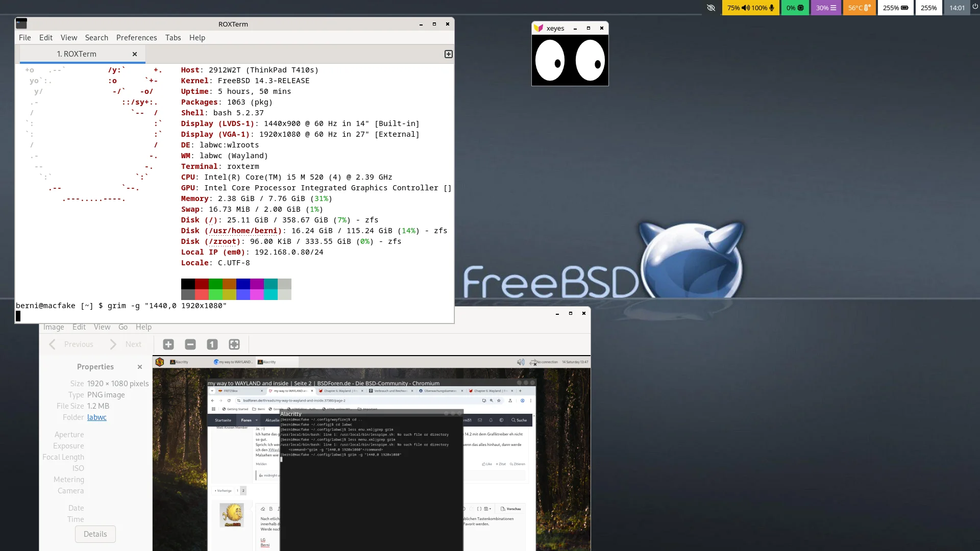Image resolution: width=980 pixels, height=551 pixels.
Task: Click the speaker volume 75% indicator
Action: [739, 8]
